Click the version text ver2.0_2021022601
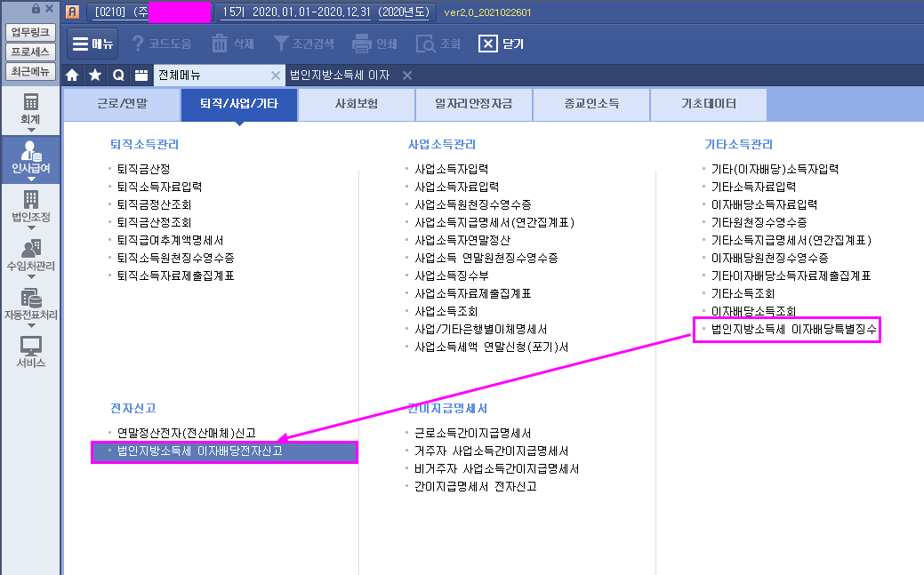This screenshot has height=575, width=924. point(487,12)
